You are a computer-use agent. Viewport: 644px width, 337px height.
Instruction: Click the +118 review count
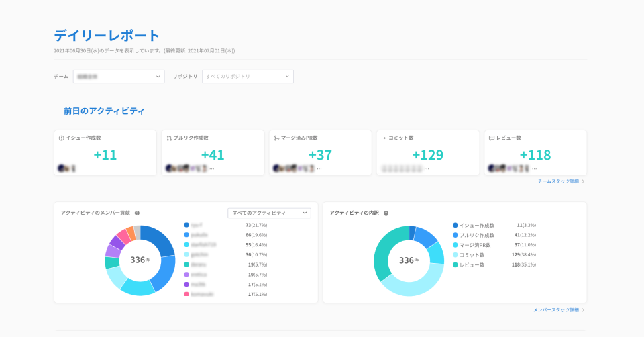pos(535,155)
